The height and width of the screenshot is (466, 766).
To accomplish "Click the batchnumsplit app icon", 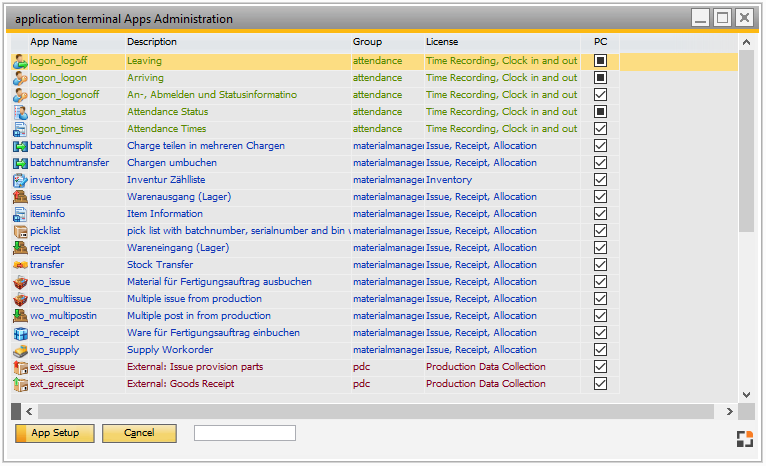I will click(x=20, y=146).
